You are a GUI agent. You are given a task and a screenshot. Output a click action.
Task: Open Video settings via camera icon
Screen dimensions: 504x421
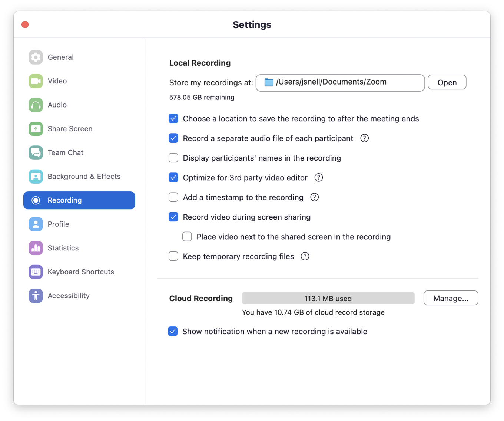36,81
